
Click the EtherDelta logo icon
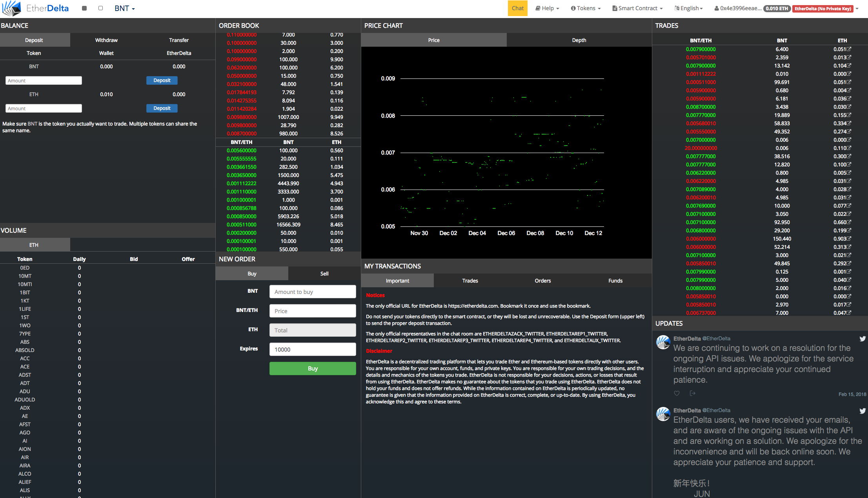pos(12,8)
